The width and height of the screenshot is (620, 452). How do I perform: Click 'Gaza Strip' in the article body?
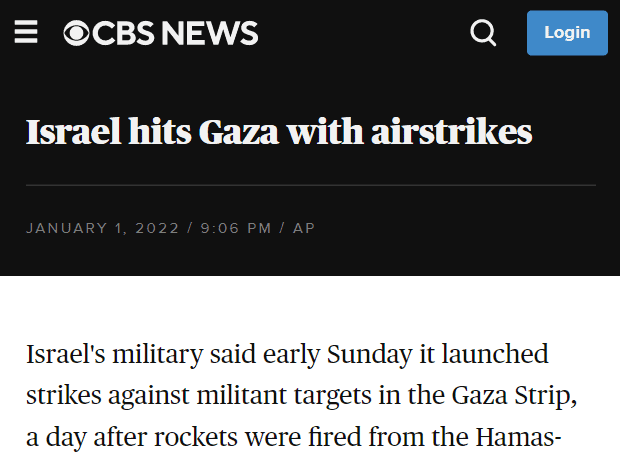pyautogui.click(x=514, y=395)
